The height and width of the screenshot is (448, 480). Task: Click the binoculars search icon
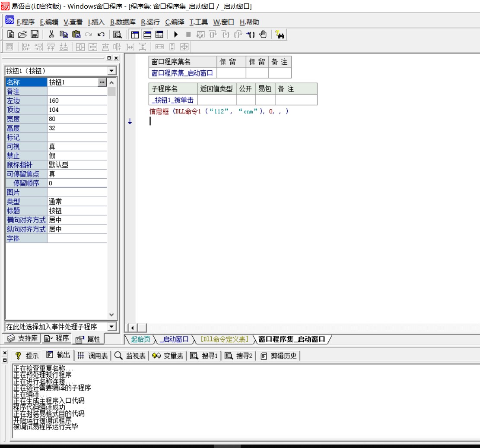point(280,35)
